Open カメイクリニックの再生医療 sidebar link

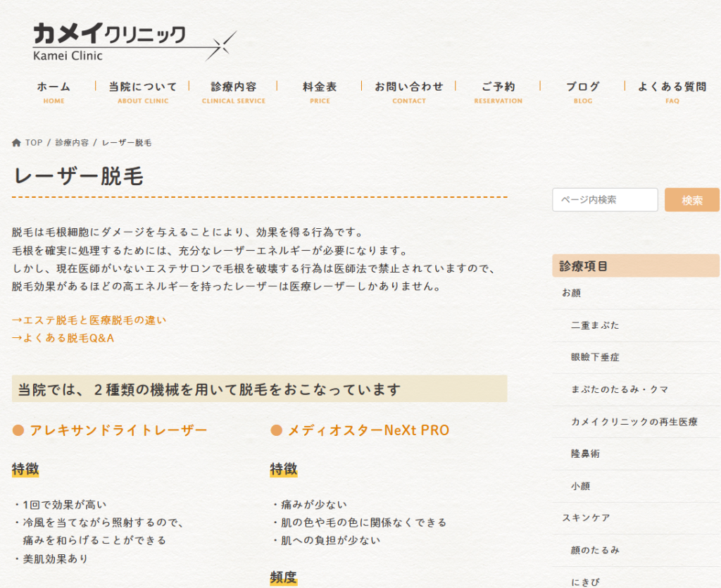634,422
